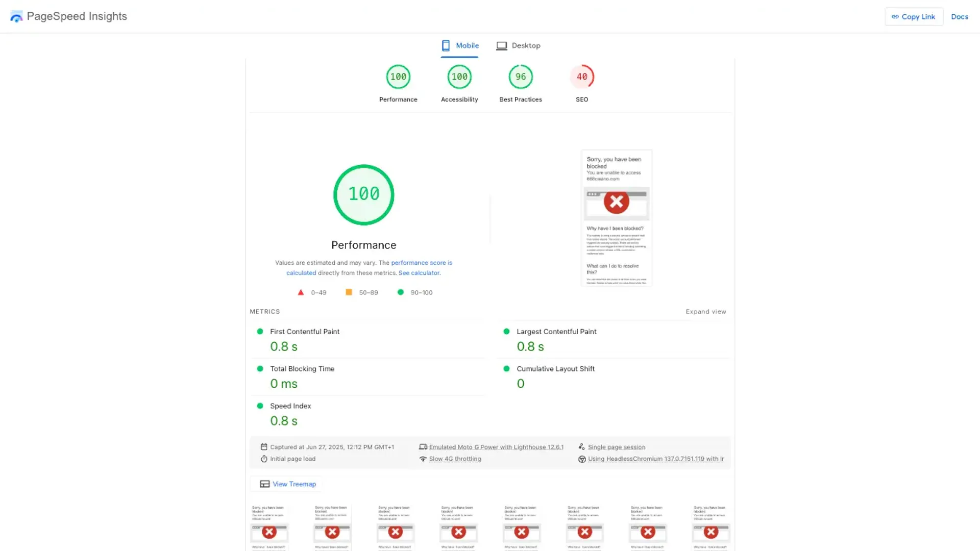Image resolution: width=980 pixels, height=551 pixels.
Task: Click the 0.8 s First Contentful Paint value
Action: point(284,347)
